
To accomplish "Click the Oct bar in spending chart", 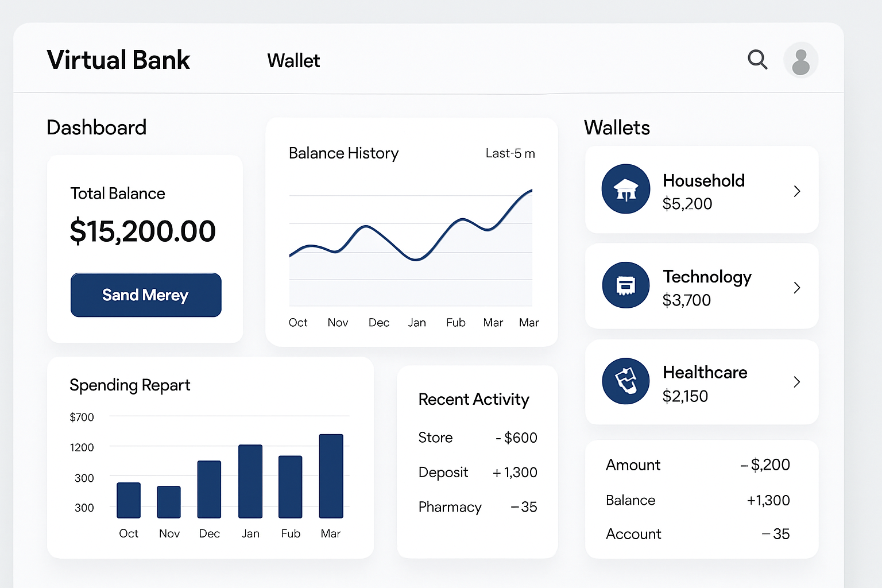I will [x=129, y=500].
